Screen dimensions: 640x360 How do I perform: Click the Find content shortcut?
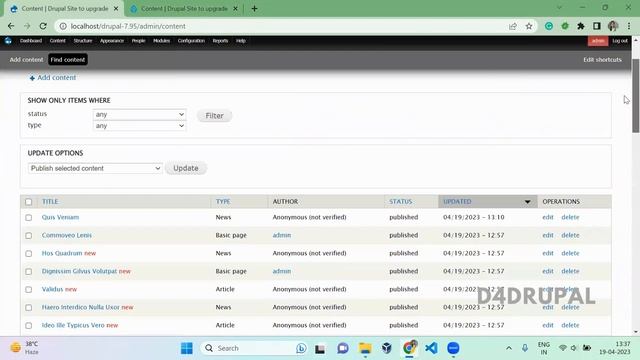pyautogui.click(x=68, y=60)
